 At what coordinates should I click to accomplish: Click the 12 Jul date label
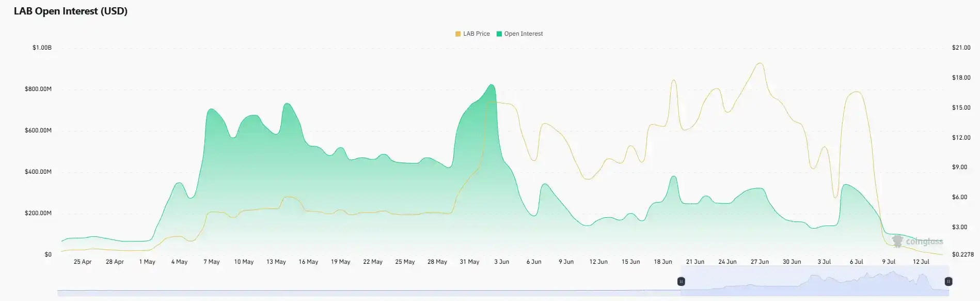pyautogui.click(x=921, y=262)
